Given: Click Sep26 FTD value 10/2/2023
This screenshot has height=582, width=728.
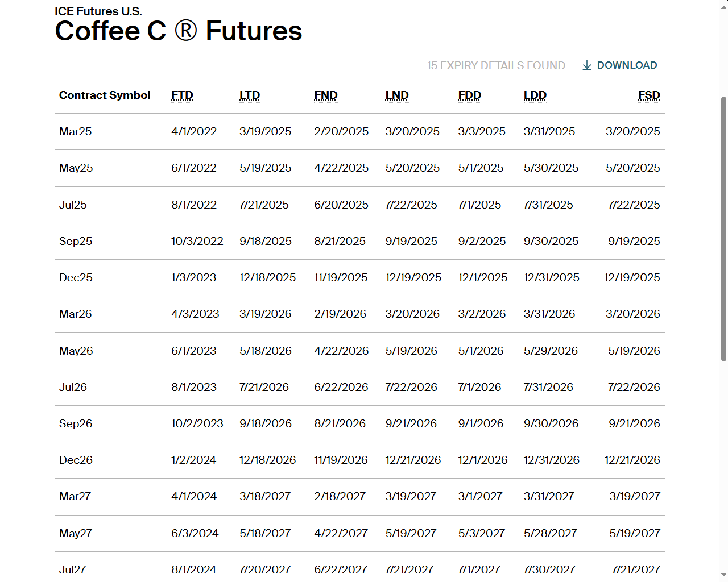Looking at the screenshot, I should pyautogui.click(x=197, y=423).
